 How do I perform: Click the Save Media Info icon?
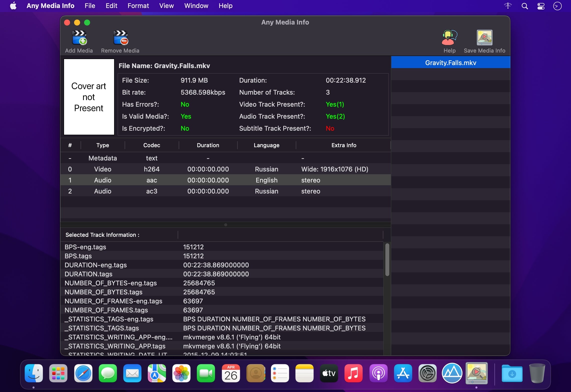(x=484, y=38)
